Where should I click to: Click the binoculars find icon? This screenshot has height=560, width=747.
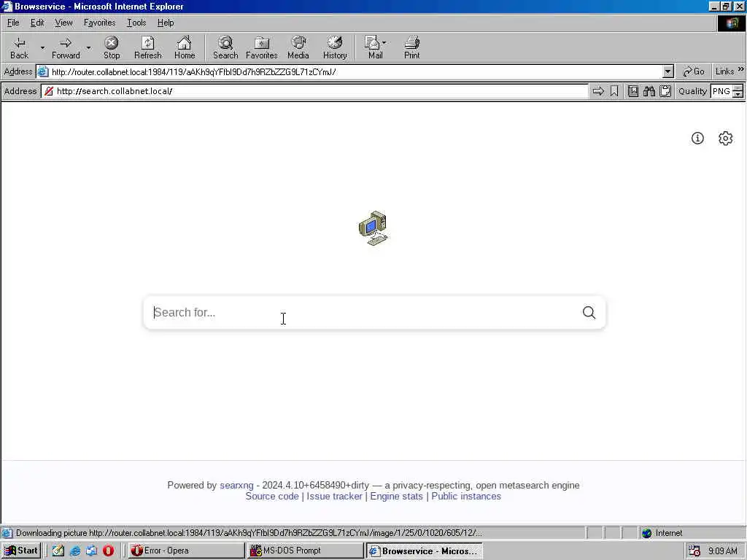[x=649, y=91]
